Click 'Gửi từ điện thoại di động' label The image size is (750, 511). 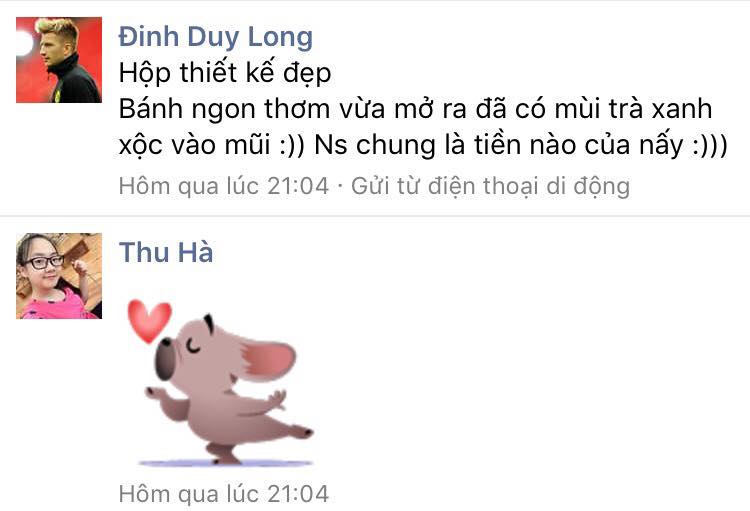pos(490,187)
